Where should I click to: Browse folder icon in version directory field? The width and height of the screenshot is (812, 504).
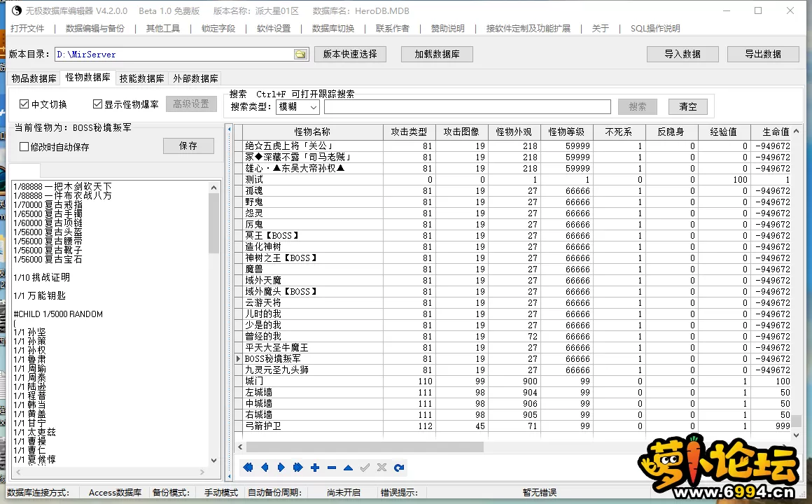300,55
